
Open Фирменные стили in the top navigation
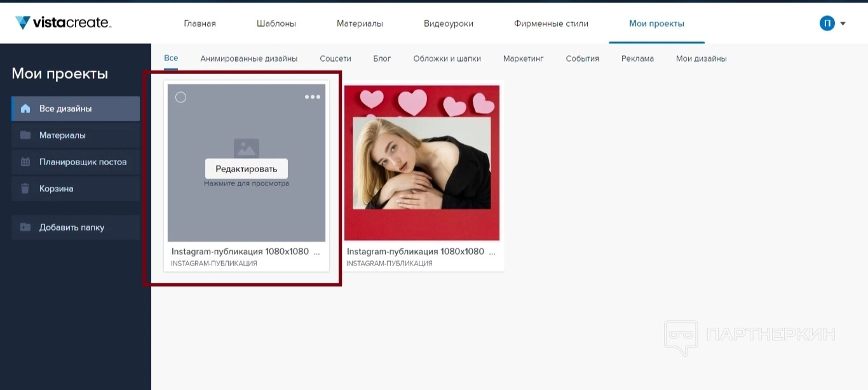pos(551,24)
